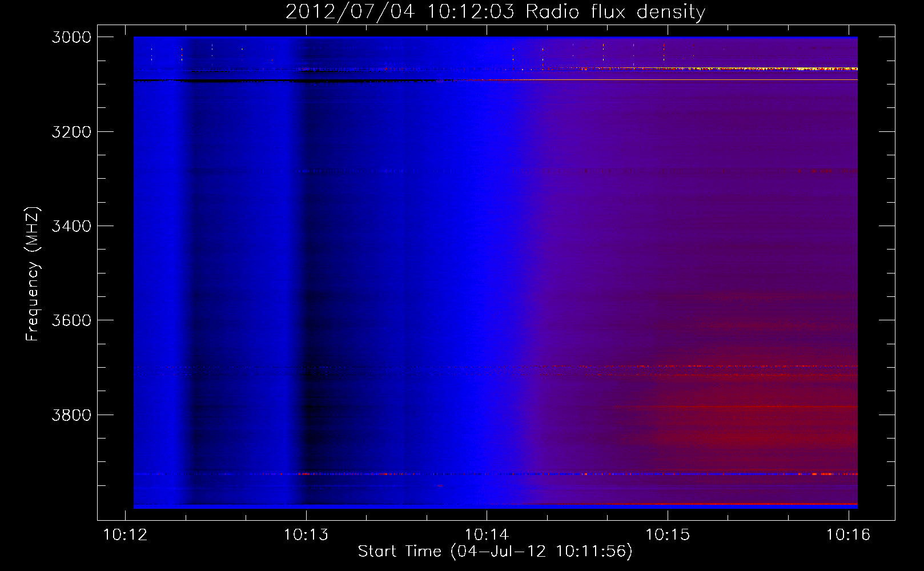Click the 10:13 time axis label

pos(306,535)
